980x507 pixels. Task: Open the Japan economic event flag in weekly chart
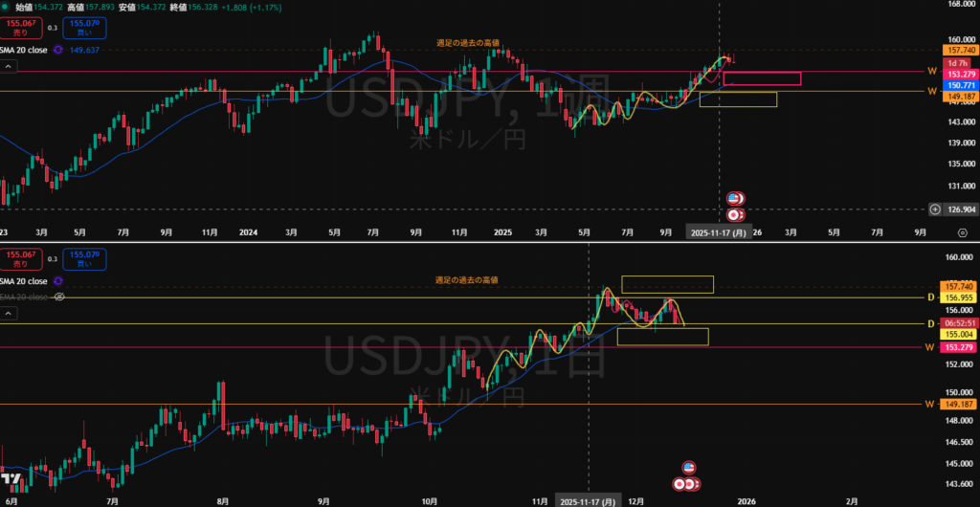pyautogui.click(x=735, y=215)
